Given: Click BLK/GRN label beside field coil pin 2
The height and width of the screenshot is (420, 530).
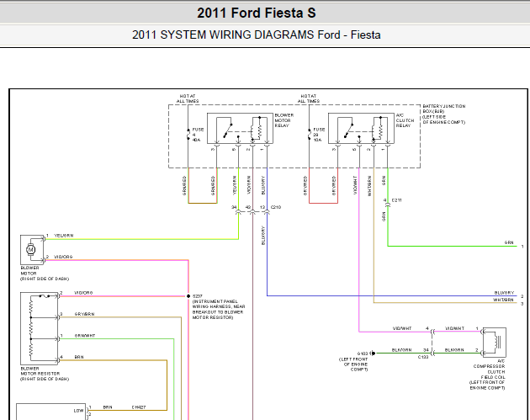Looking at the screenshot, I should coord(454,350).
